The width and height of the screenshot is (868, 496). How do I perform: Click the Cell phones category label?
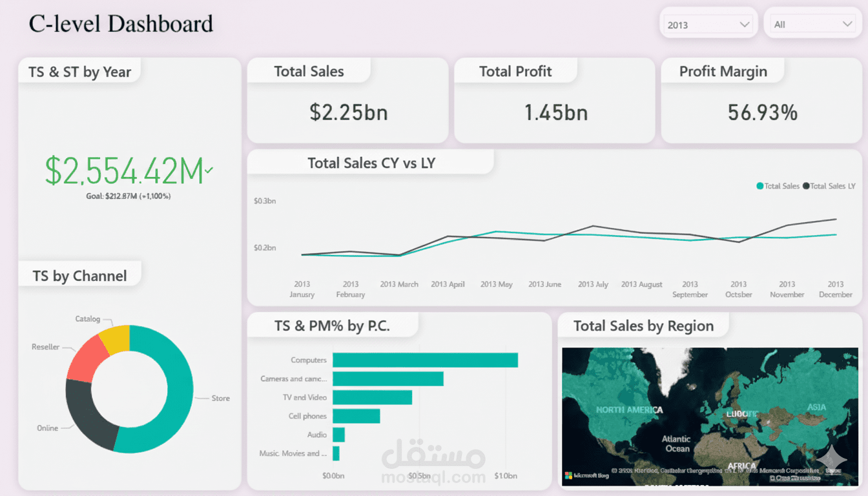pyautogui.click(x=307, y=417)
